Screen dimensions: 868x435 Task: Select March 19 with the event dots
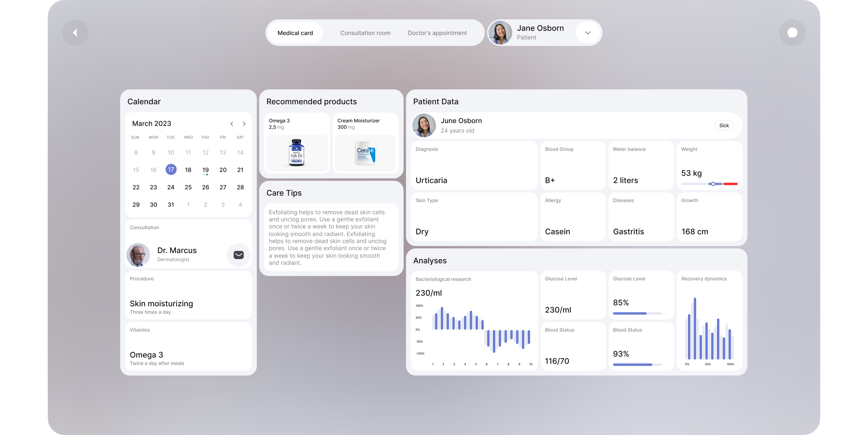(x=206, y=170)
